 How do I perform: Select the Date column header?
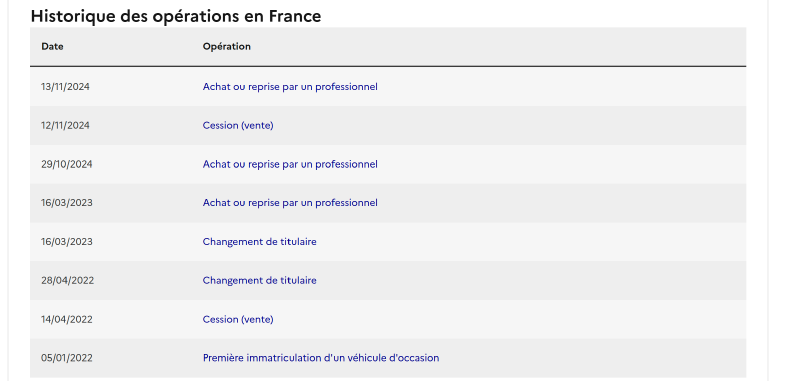(x=53, y=46)
